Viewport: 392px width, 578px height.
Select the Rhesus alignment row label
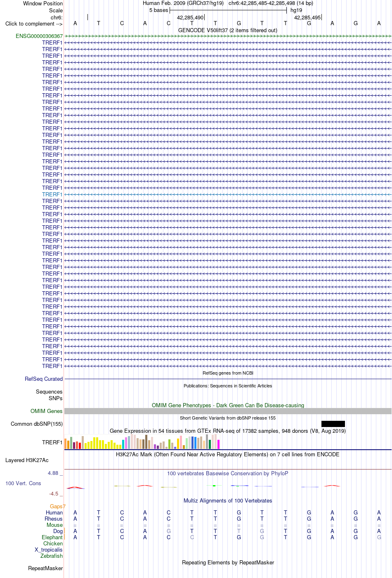[x=54, y=519]
